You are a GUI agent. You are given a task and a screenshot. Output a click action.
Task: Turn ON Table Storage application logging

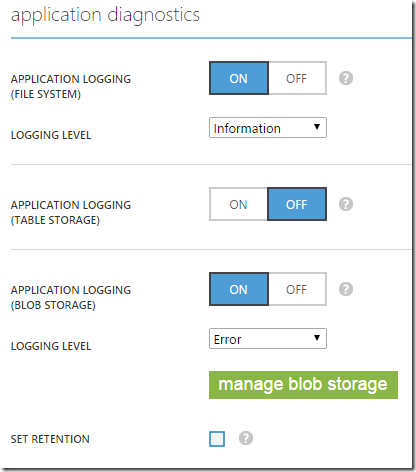tap(238, 204)
